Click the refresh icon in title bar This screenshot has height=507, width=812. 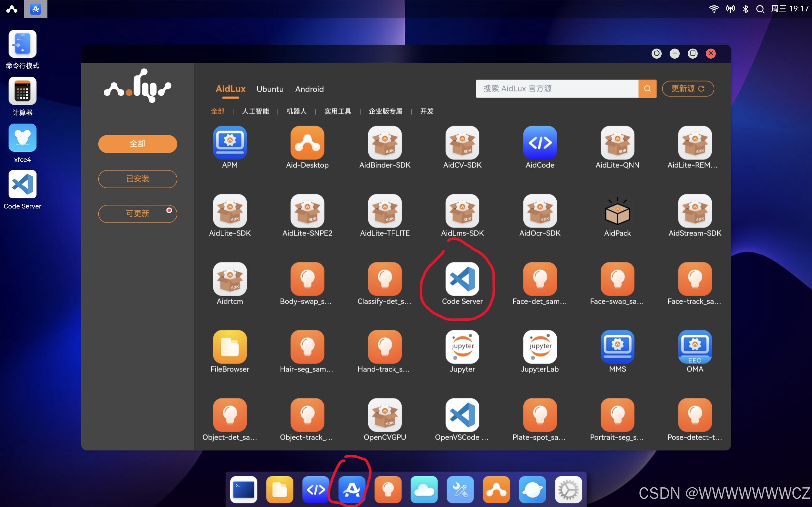click(656, 53)
